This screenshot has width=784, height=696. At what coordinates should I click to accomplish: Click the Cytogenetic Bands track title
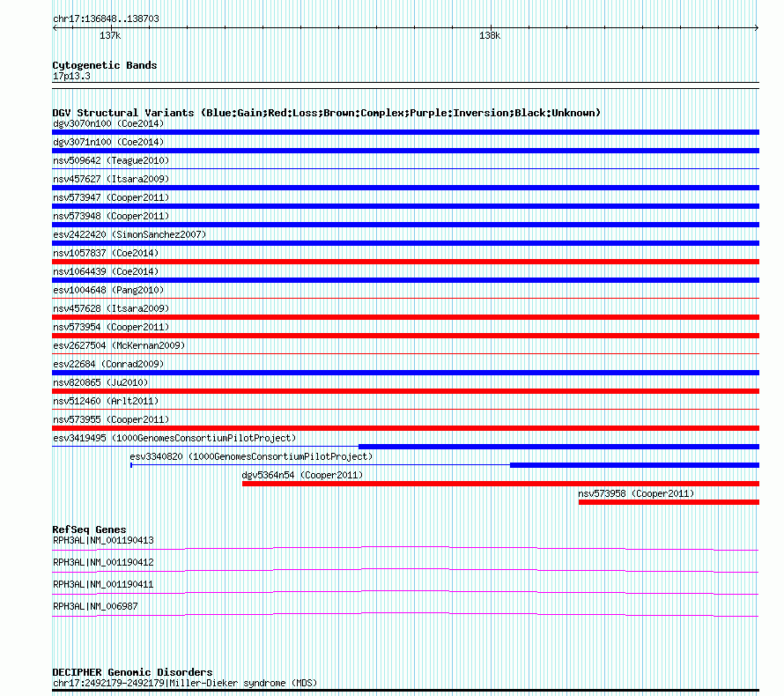point(105,65)
